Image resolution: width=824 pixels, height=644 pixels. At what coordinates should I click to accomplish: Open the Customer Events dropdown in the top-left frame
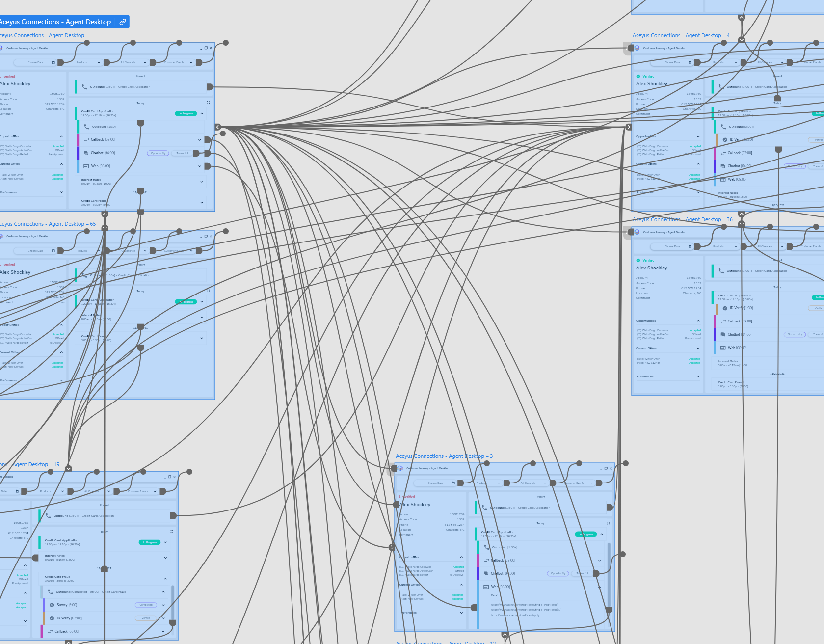pos(178,62)
